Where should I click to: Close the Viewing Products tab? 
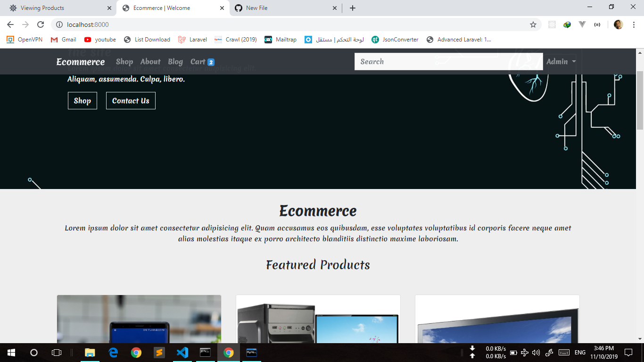click(x=109, y=8)
